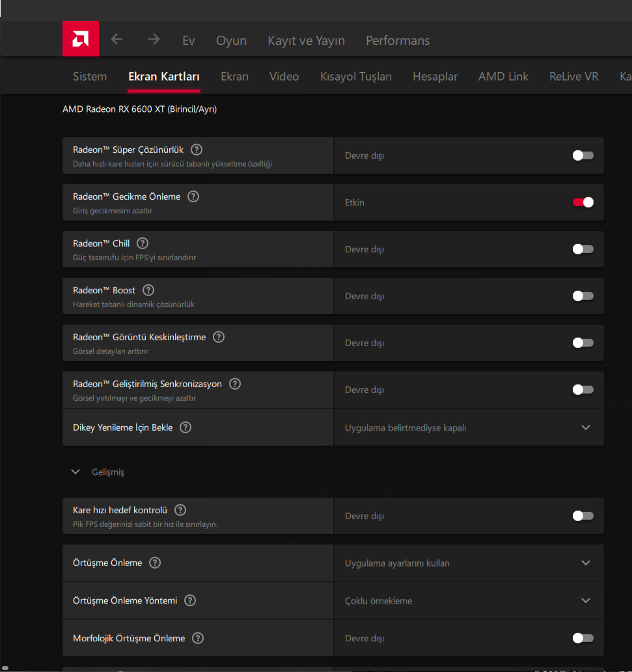Switch to the AMD Link tab
632x672 pixels.
pos(503,76)
